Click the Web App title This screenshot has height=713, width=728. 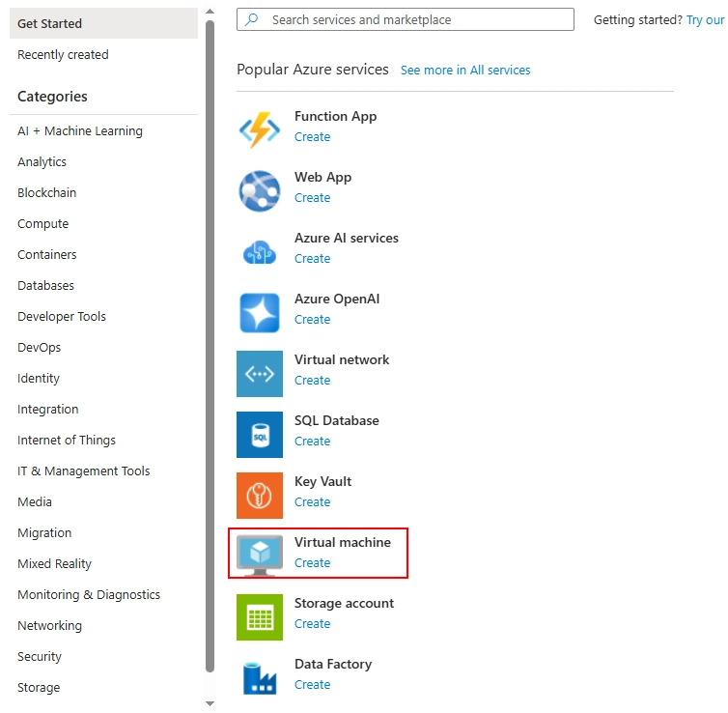coord(323,177)
